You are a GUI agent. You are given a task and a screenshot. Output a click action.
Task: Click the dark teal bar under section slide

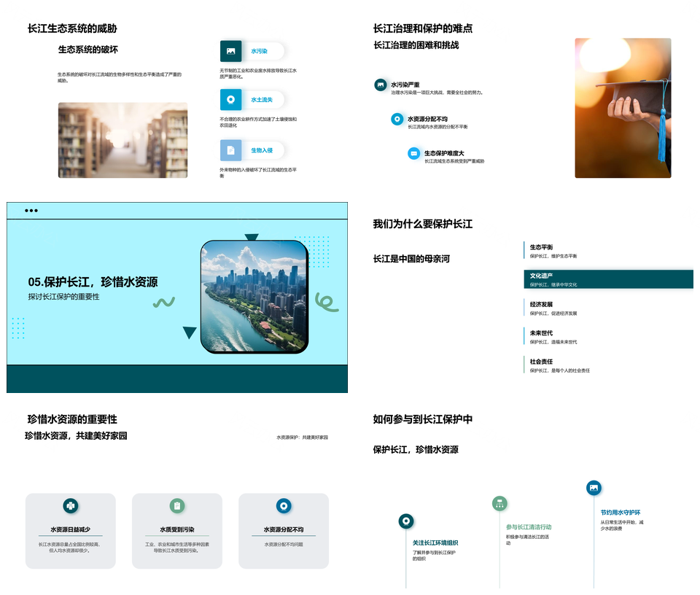pyautogui.click(x=177, y=378)
